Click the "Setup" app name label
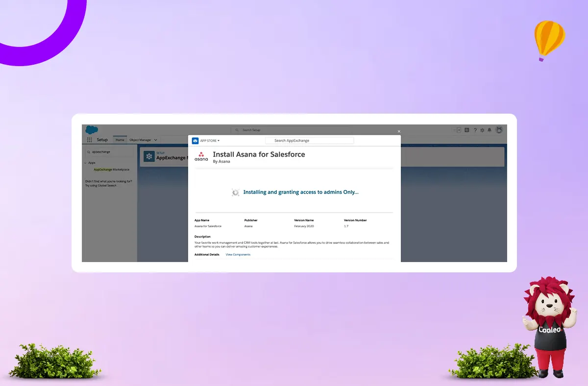Viewport: 588px width, 386px height. (102, 140)
